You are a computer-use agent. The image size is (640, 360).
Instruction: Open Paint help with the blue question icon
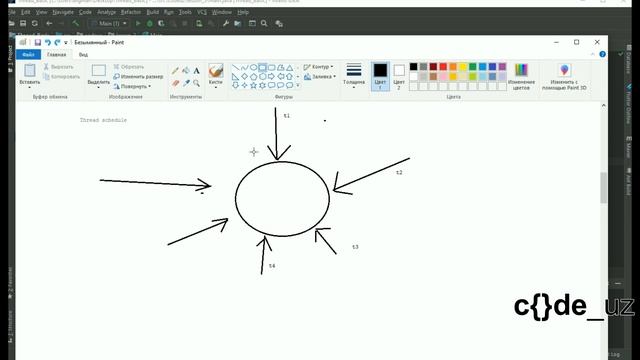602,54
